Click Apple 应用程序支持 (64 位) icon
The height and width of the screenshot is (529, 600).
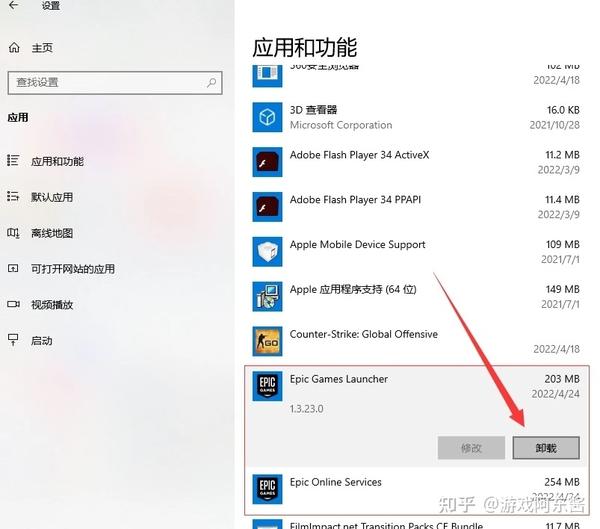click(267, 296)
